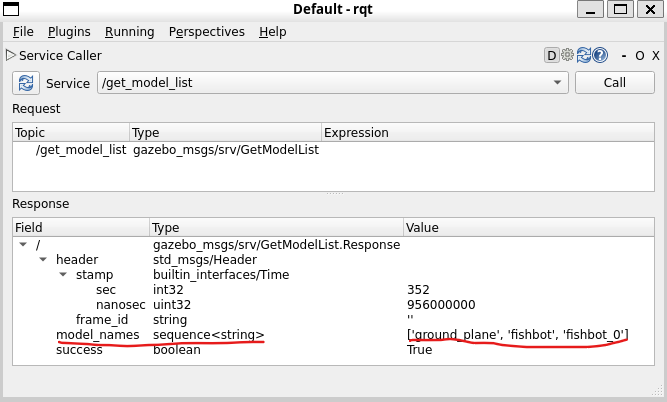Collapse the header tree node
Image resolution: width=667 pixels, height=402 pixels.
43,259
